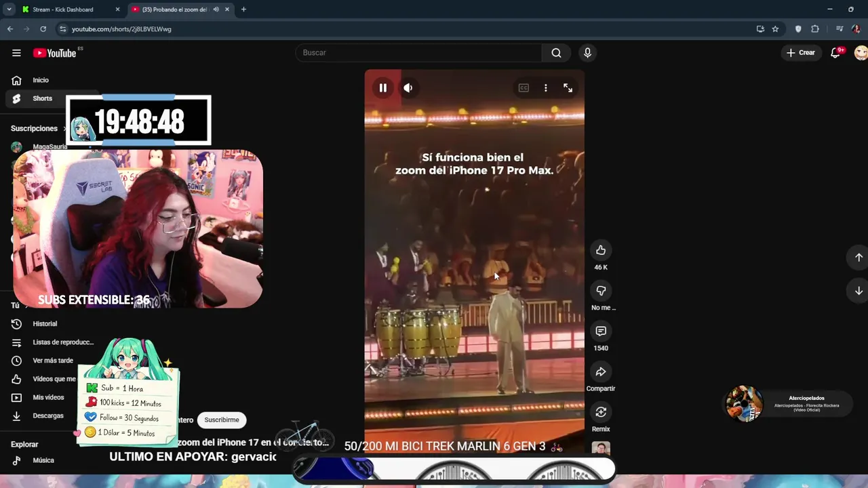Viewport: 868px width, 488px height.
Task: Go to the next Short (down arrow)
Action: pos(859,290)
